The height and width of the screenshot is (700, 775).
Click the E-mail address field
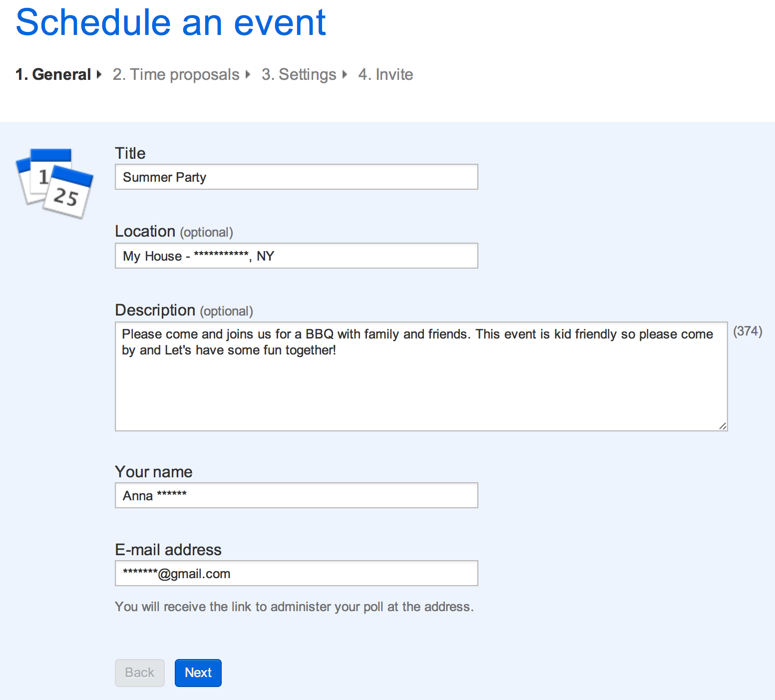pyautogui.click(x=296, y=573)
